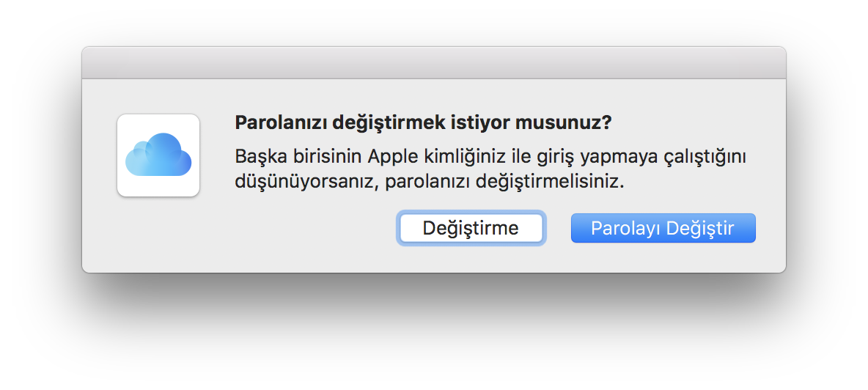The height and width of the screenshot is (390, 868).
Task: Click the word Parolanızı in the heading
Action: pos(281,122)
